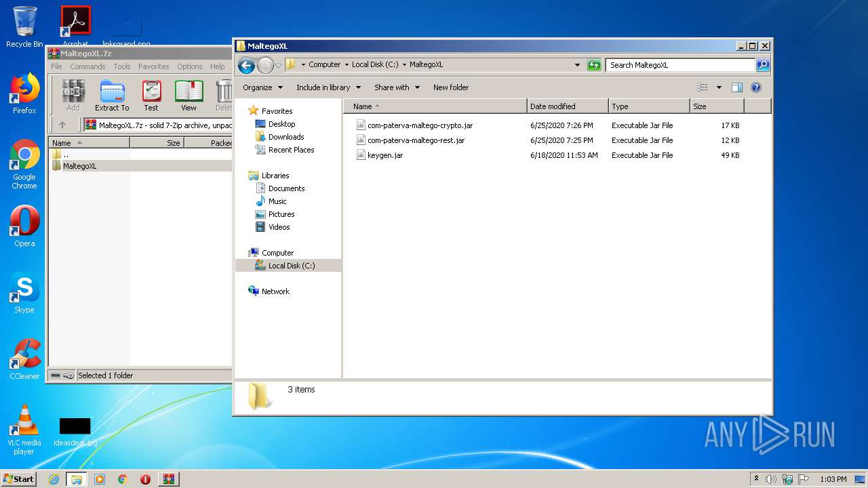Open Skype desktop shortcut
868x488 pixels.
[24, 293]
